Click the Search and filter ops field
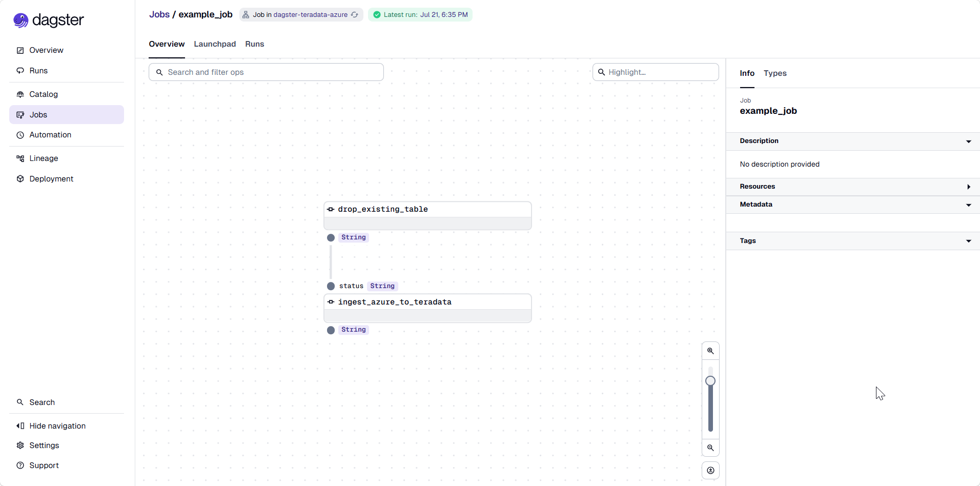 266,72
